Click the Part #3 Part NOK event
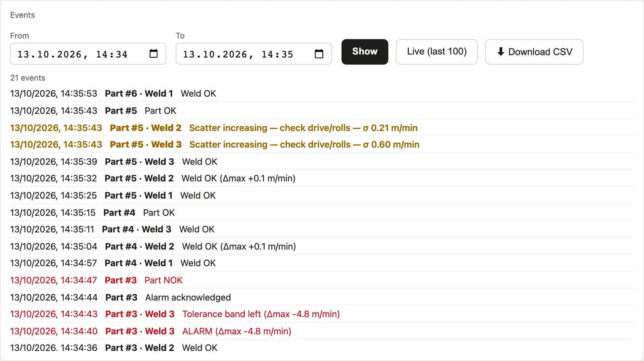This screenshot has height=361, width=644. (x=322, y=280)
